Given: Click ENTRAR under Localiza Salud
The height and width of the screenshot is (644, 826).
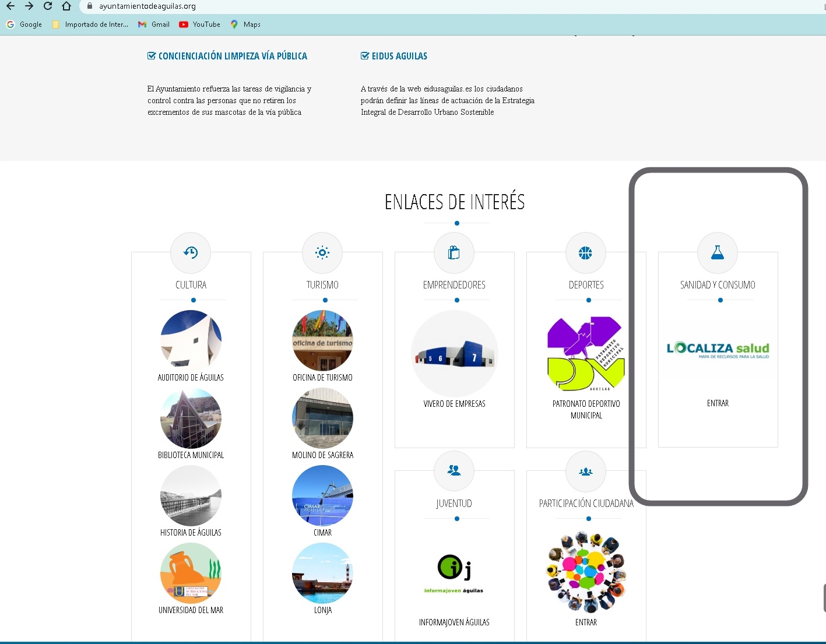Looking at the screenshot, I should (x=718, y=403).
